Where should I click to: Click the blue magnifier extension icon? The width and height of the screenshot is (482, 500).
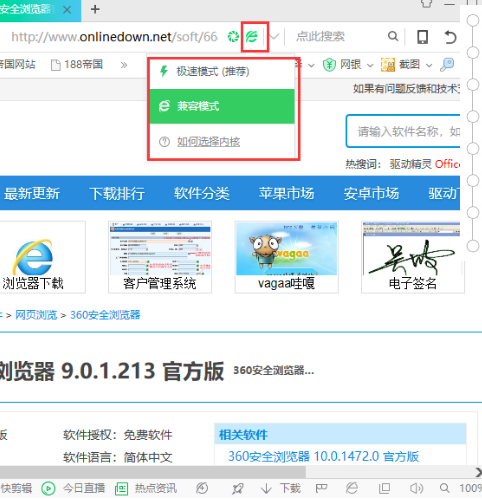pos(447,65)
